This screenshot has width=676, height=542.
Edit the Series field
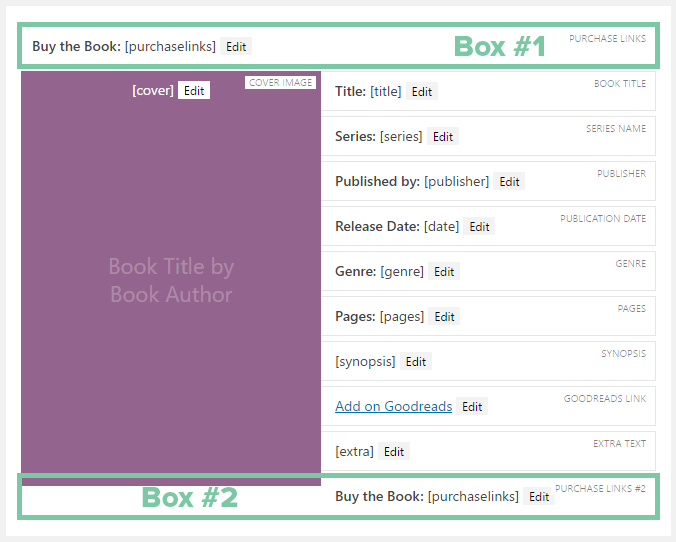[443, 137]
